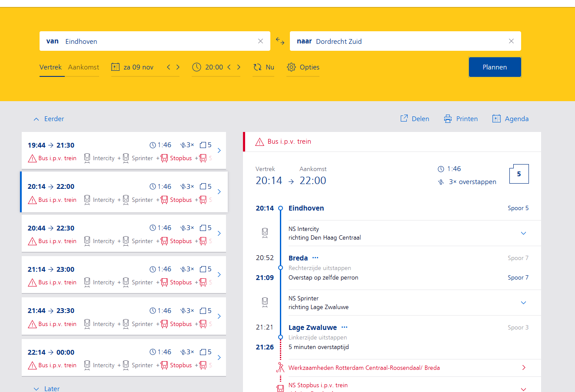Screen dimensions: 575x392
Task: Open Lage Zwaluwe station options ellipsis
Action: [x=345, y=327]
